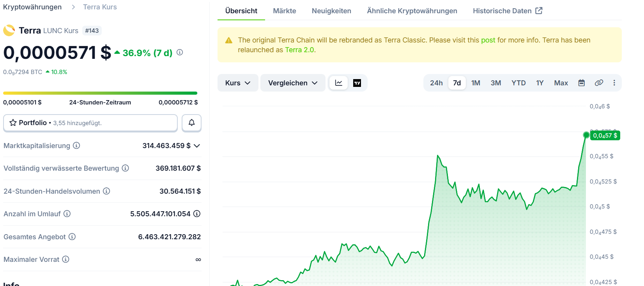The image size is (644, 286).
Task: Click the Portfolio star icon
Action: [13, 123]
